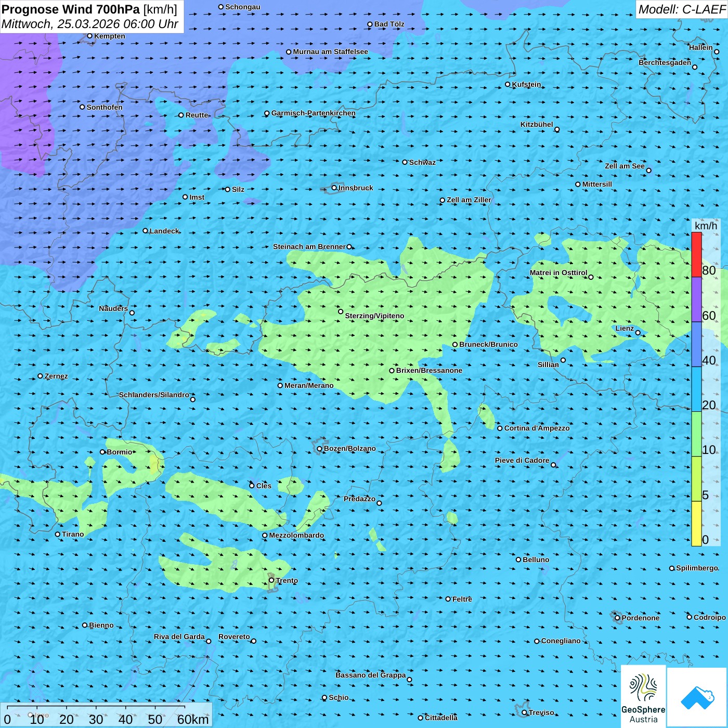Click the Bozen/Bolzano city marker
Screen dimensions: 728x728
[x=320, y=449]
